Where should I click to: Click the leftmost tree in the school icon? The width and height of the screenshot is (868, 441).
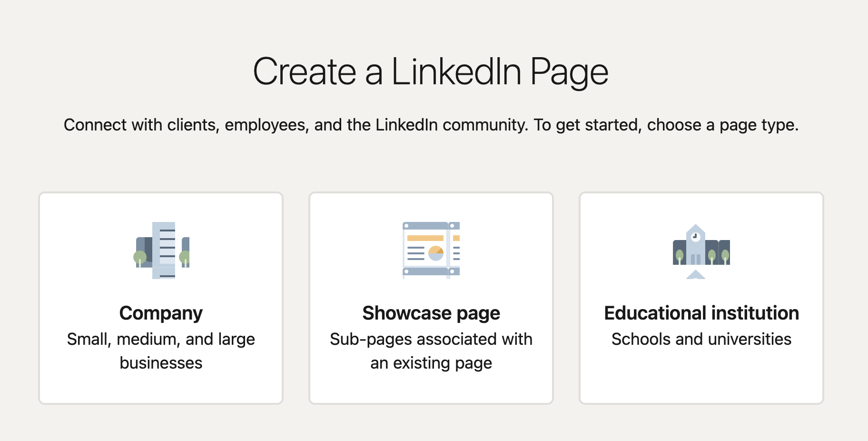[x=680, y=256]
